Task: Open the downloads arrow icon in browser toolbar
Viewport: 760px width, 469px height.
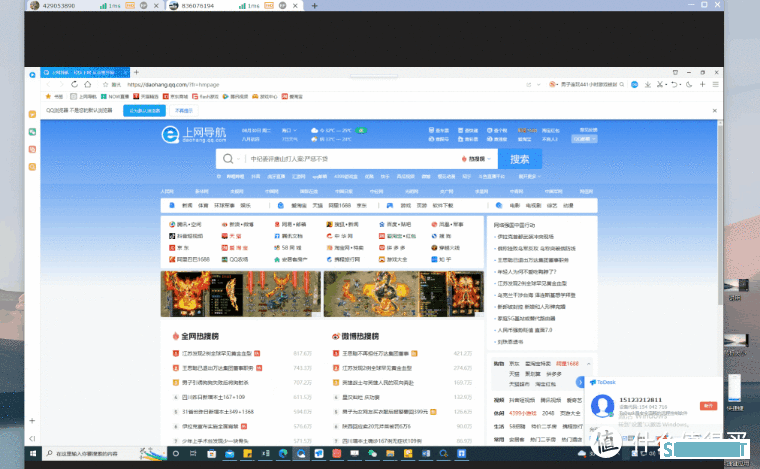Action: (648, 84)
